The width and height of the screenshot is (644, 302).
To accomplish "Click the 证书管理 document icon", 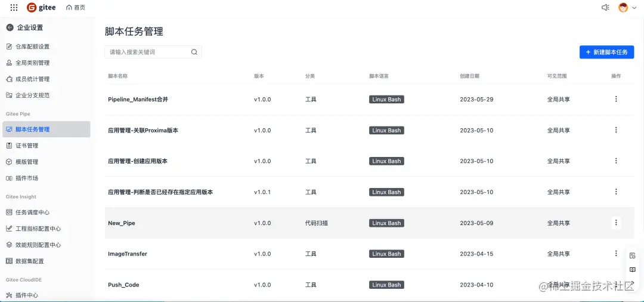I will [9, 146].
